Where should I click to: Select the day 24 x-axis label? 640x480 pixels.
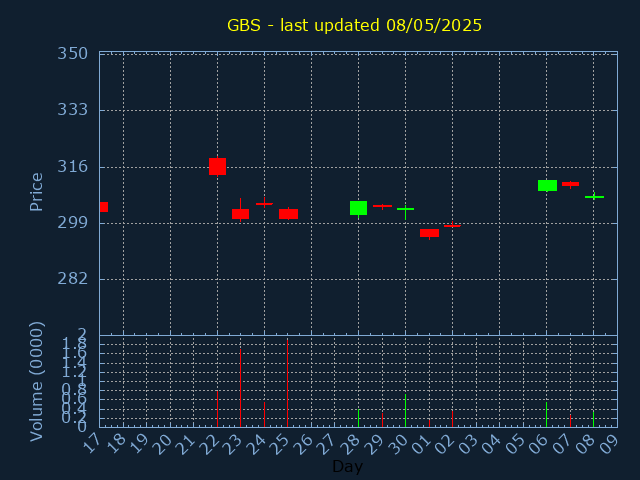pos(256,443)
